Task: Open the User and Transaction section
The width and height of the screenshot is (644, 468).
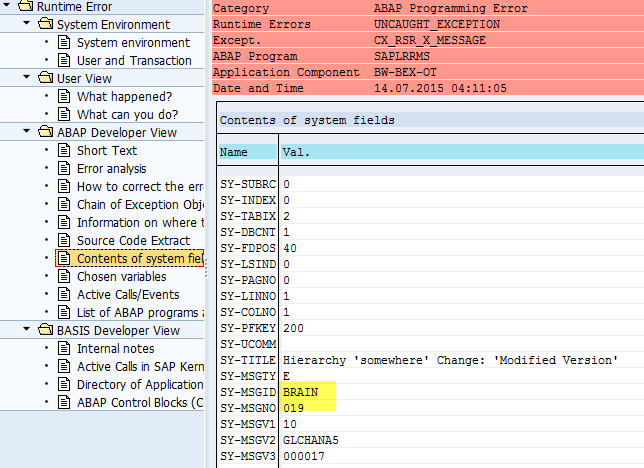Action: click(134, 60)
